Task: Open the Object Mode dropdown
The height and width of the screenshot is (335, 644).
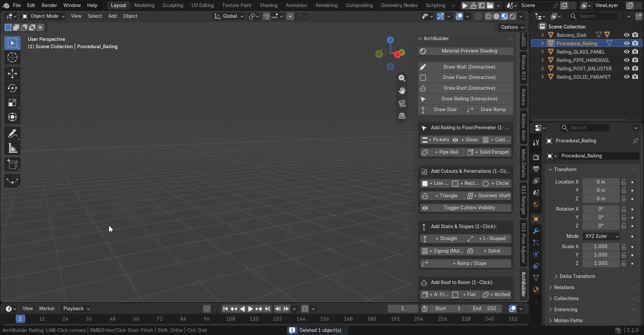Action: pyautogui.click(x=43, y=16)
